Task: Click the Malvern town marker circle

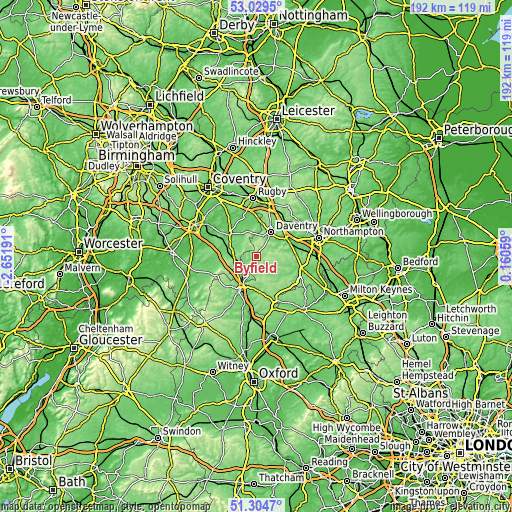Action: (x=60, y=274)
